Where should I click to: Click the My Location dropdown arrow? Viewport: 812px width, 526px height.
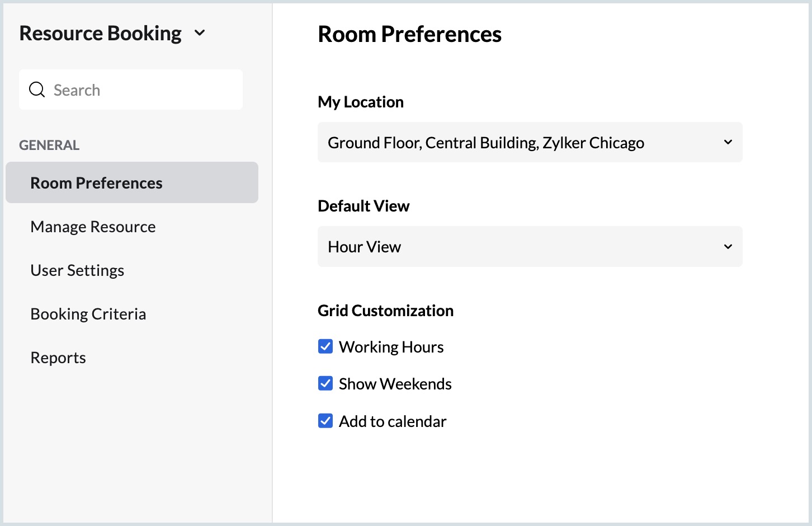728,142
